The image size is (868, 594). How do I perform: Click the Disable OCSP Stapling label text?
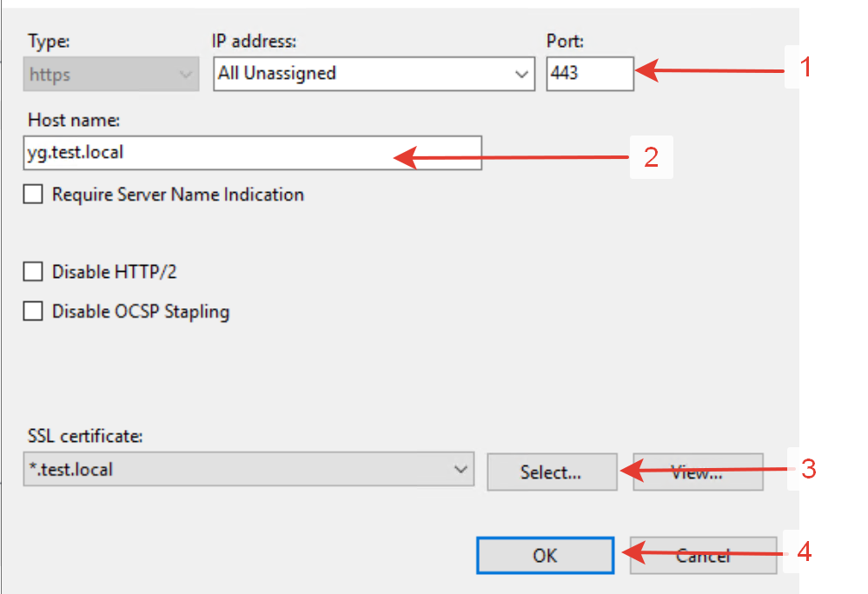[141, 312]
